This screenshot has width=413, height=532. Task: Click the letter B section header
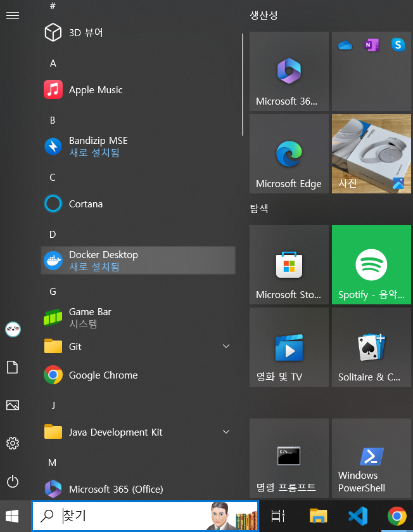[53, 120]
